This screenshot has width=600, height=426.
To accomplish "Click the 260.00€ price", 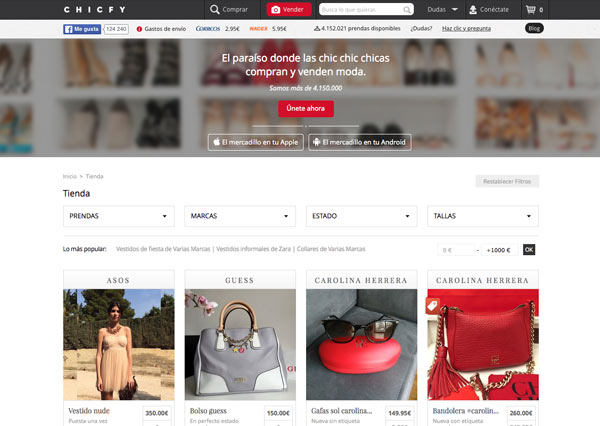I will click(521, 413).
